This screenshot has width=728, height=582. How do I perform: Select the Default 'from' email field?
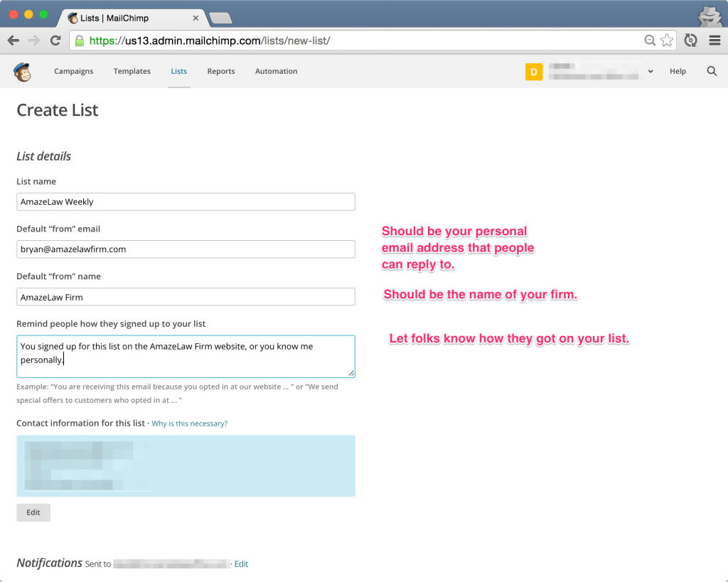click(186, 249)
